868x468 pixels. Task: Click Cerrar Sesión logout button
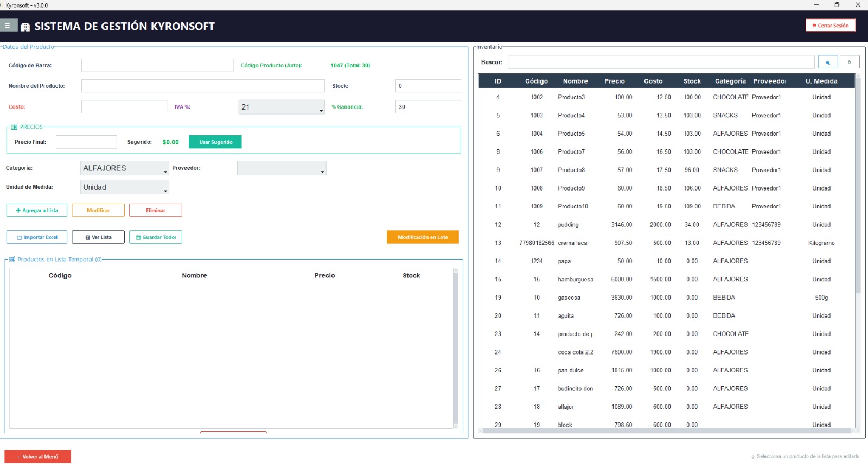[830, 26]
